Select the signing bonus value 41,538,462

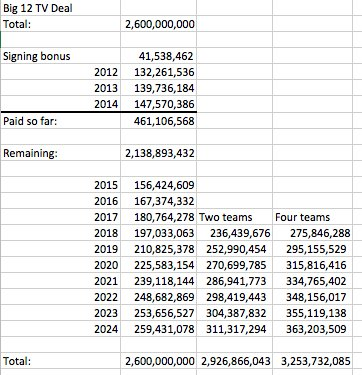[158, 56]
